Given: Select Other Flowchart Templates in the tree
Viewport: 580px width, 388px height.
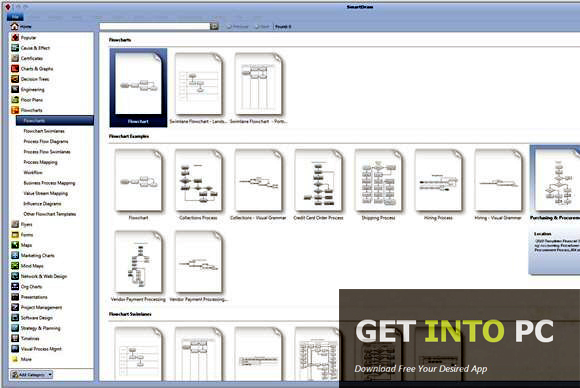Looking at the screenshot, I should (50, 214).
